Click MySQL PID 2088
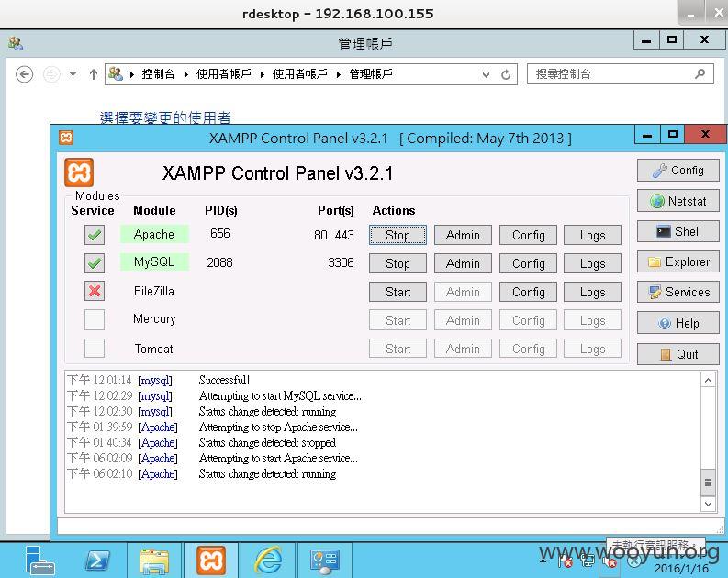The width and height of the screenshot is (728, 578). coord(219,262)
